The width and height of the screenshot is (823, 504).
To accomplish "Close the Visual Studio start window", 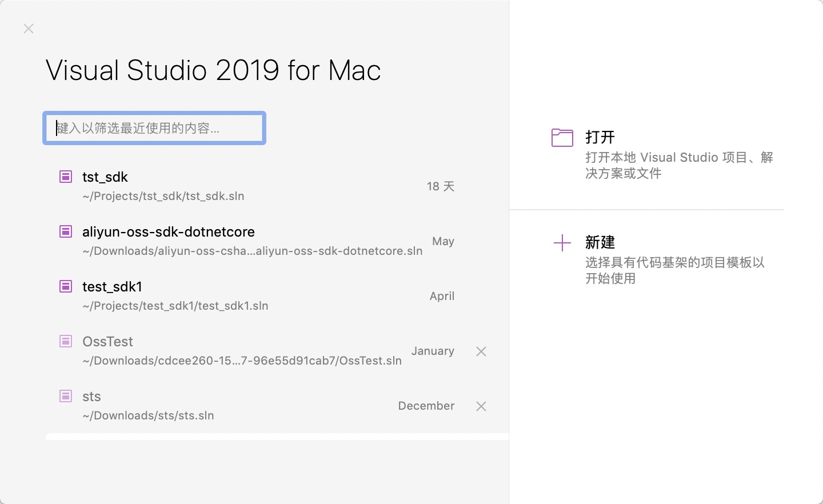I will pos(29,29).
